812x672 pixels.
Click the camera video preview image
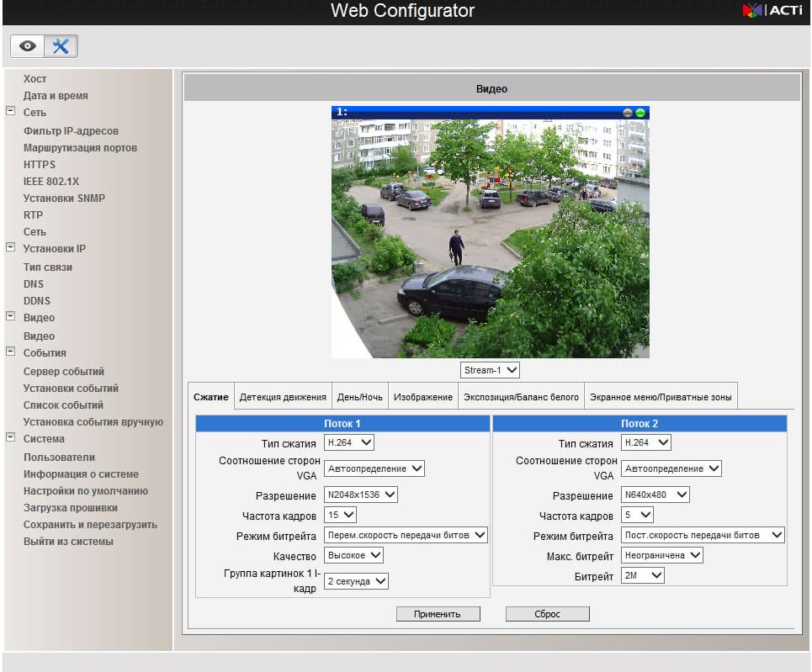(x=490, y=239)
